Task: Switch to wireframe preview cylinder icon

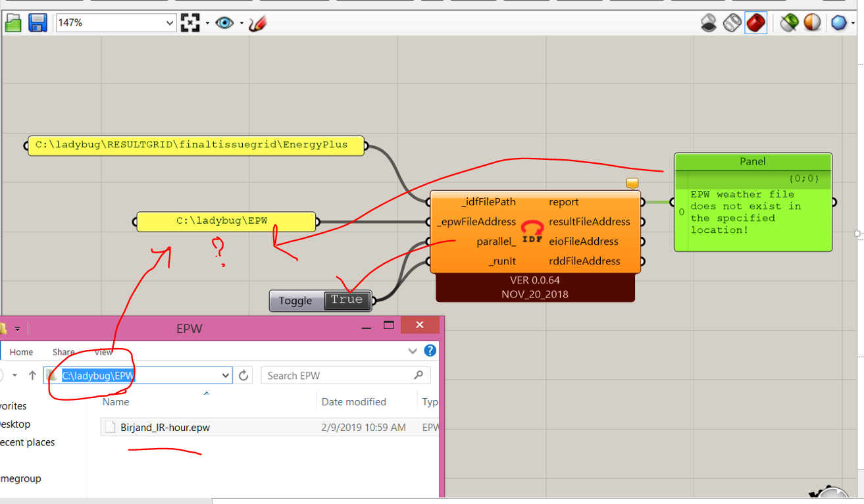Action: (x=732, y=23)
